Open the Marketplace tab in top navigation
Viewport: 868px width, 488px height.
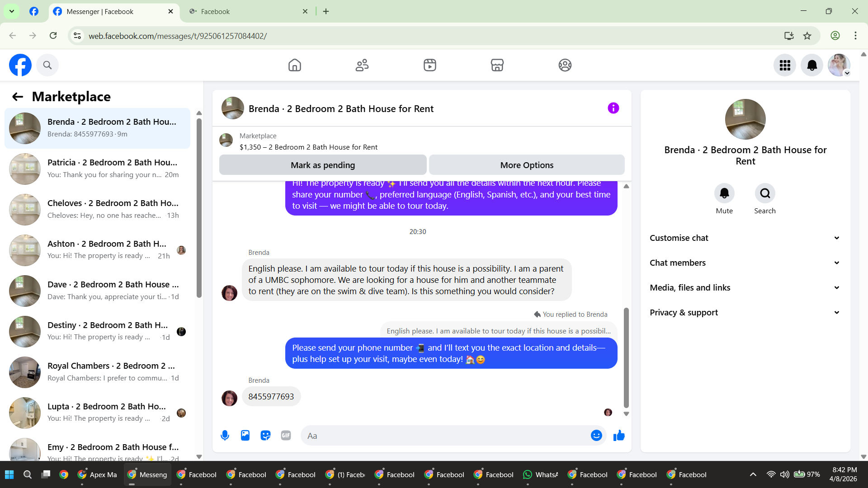pos(497,66)
